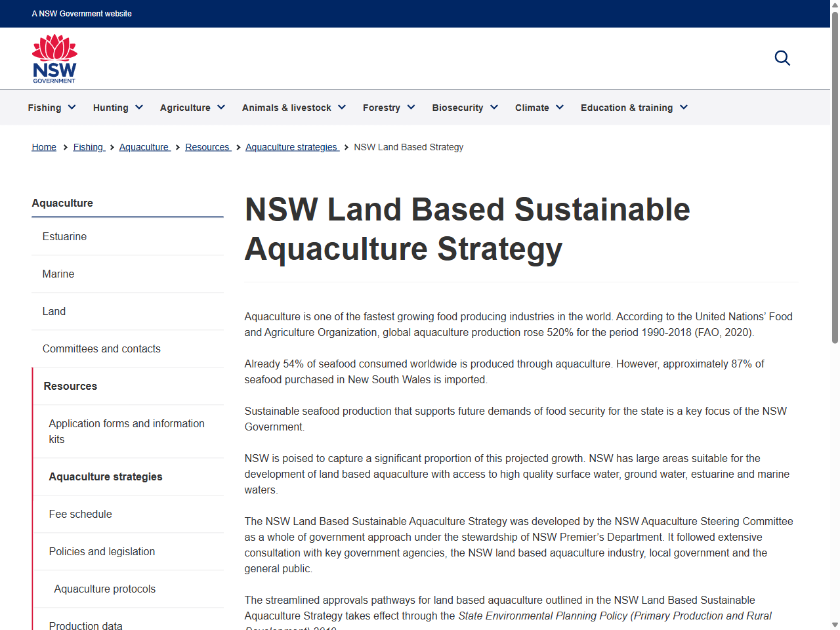Expand the Fishing navigation dropdown
Screen dimensions: 840x630
pyautogui.click(x=51, y=107)
